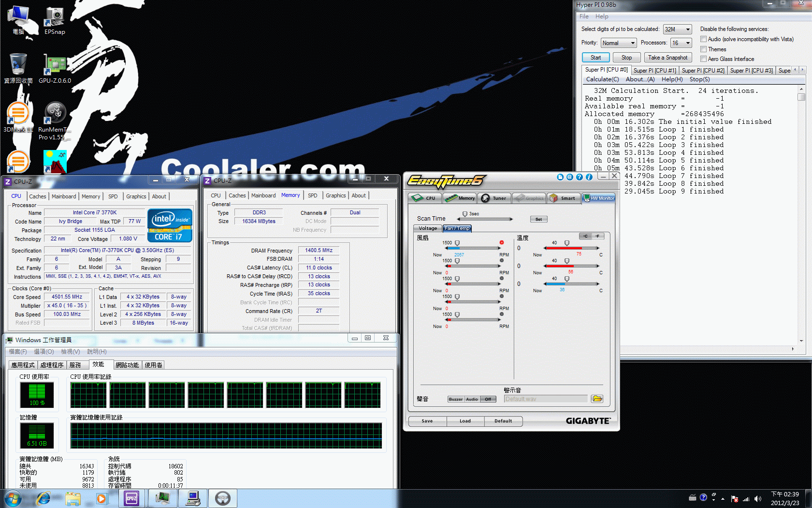Switch to Task Manager taskbar button
Image resolution: width=812 pixels, height=508 pixels.
click(x=162, y=498)
